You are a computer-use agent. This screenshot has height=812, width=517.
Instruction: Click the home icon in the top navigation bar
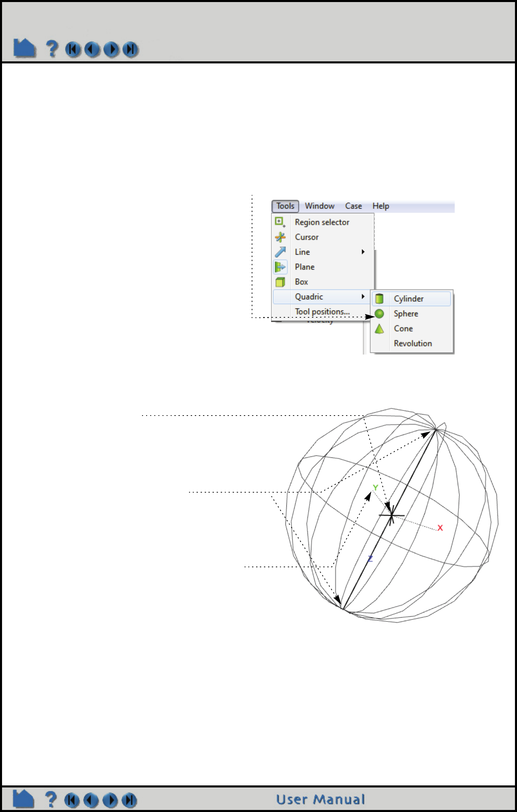[25, 48]
